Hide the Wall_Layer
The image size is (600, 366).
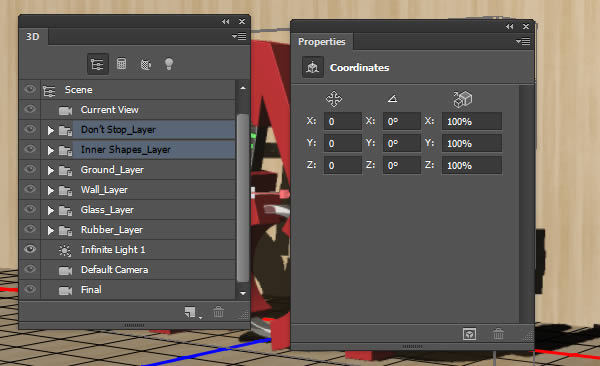pos(30,189)
